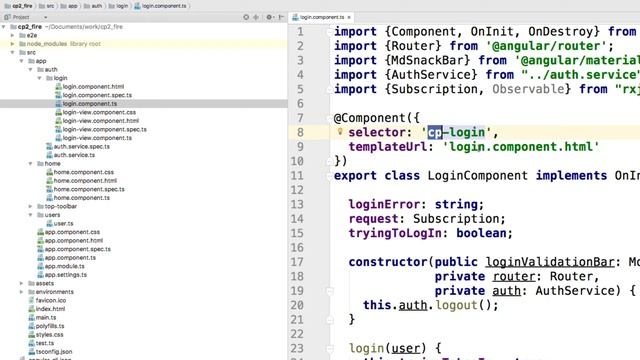This screenshot has width=640, height=360.
Task: Click the selected 'cp' text in selector
Action: [435, 132]
